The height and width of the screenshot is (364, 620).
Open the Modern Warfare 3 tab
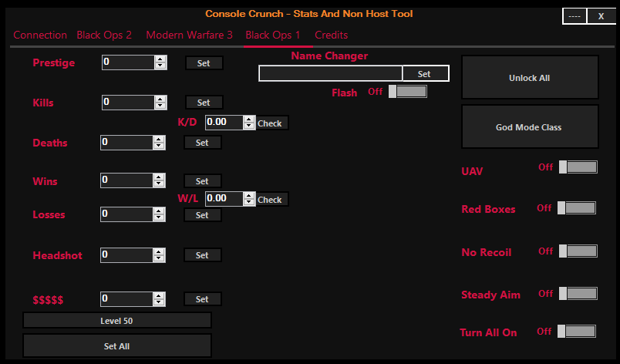[x=190, y=35]
